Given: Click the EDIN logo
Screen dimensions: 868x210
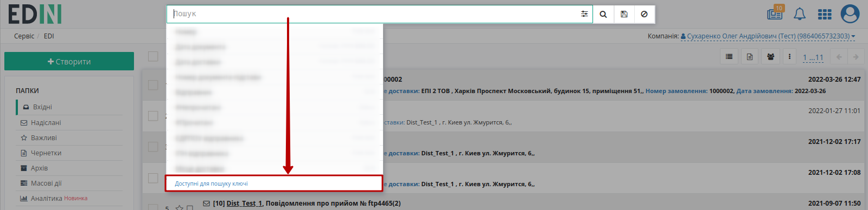Looking at the screenshot, I should click(35, 15).
